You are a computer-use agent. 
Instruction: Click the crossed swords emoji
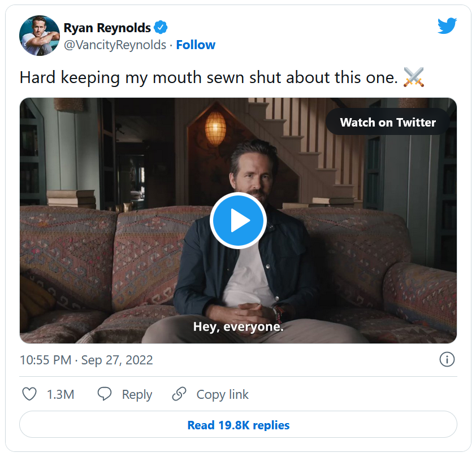(x=414, y=77)
